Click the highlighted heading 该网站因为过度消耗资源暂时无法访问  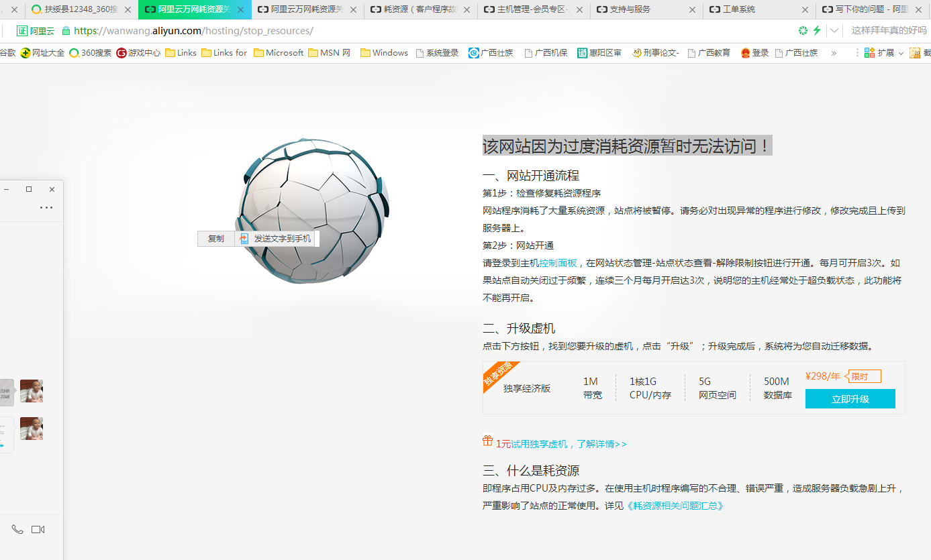click(627, 146)
